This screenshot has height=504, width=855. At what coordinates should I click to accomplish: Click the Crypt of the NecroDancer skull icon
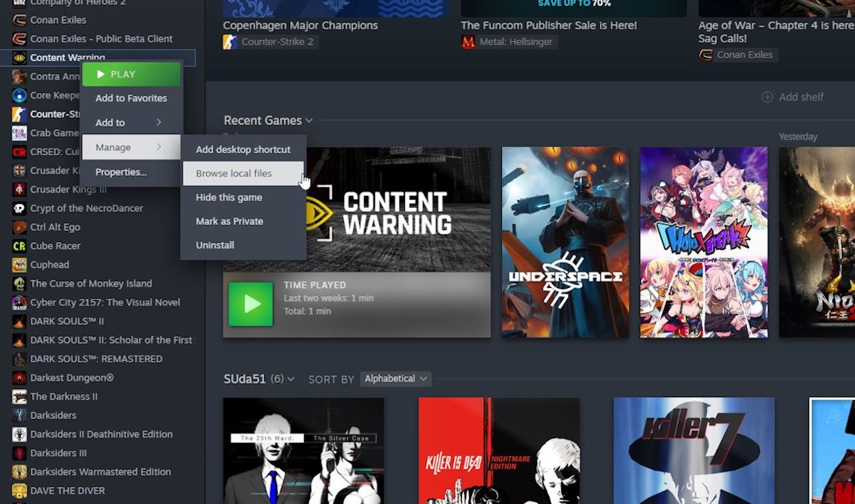(19, 209)
